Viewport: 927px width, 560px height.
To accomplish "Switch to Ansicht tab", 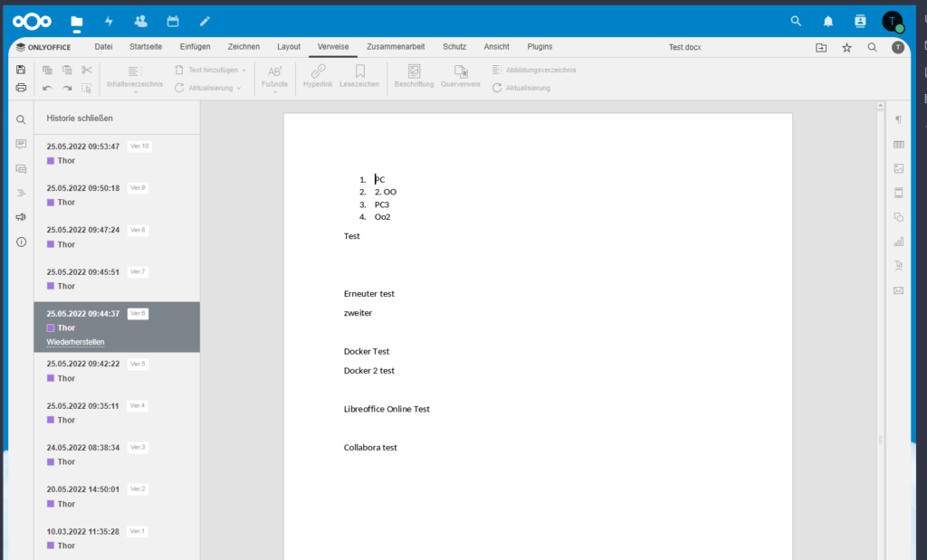I will [497, 47].
